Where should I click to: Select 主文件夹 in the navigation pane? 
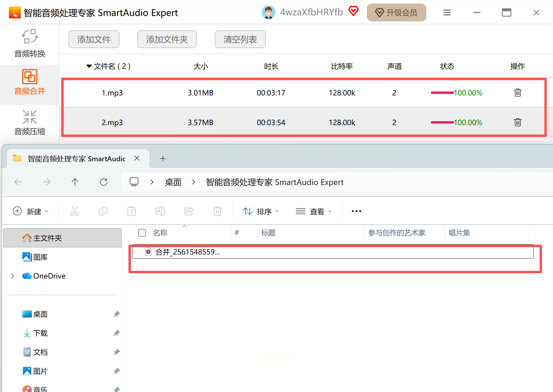pos(48,238)
